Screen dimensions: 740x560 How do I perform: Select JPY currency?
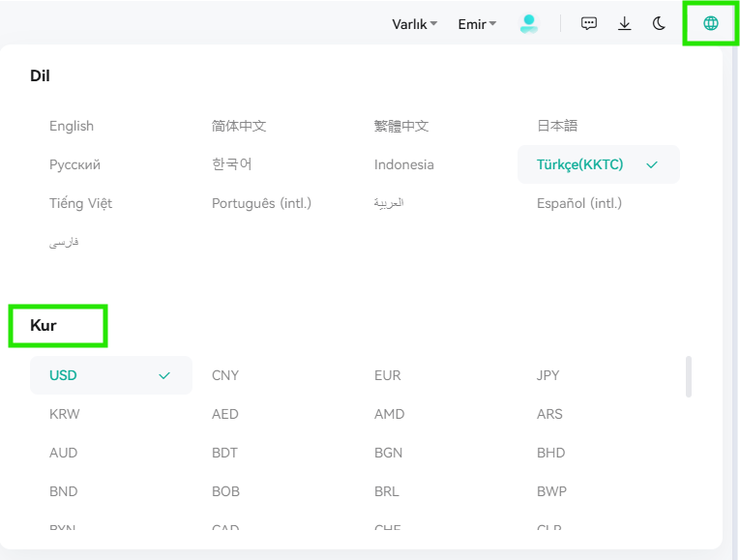[548, 375]
